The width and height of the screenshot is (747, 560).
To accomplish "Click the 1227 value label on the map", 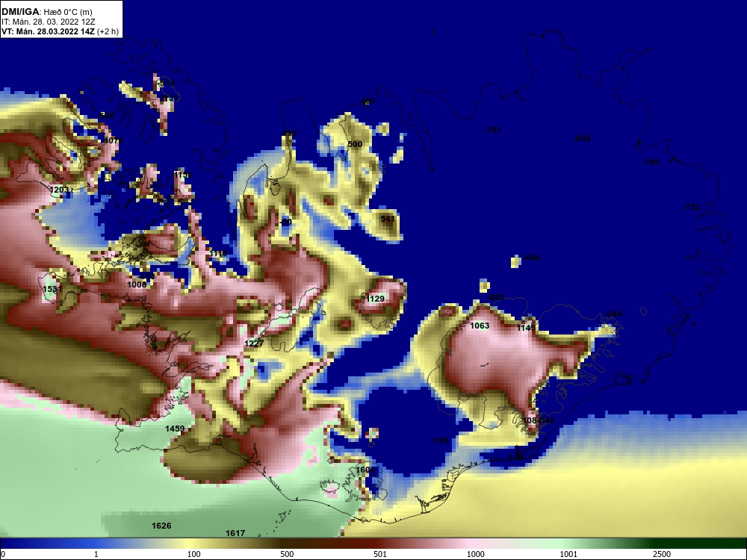I will (254, 343).
